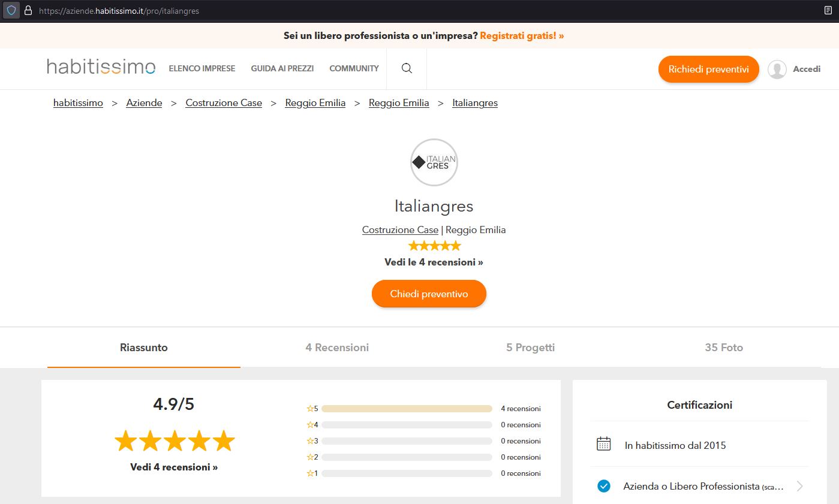Open Vedi 4 recensioni link below stars

tap(174, 467)
